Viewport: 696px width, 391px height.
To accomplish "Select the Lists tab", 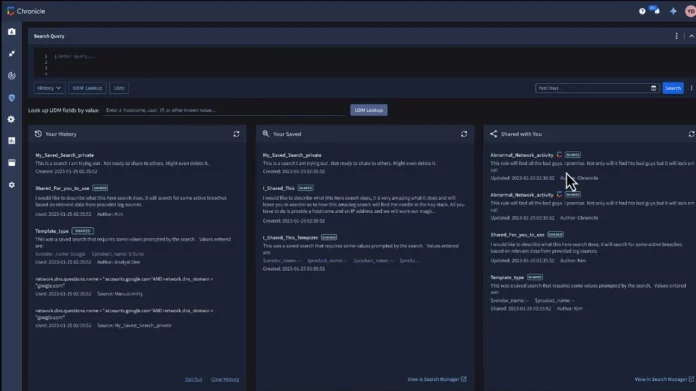I will (119, 88).
